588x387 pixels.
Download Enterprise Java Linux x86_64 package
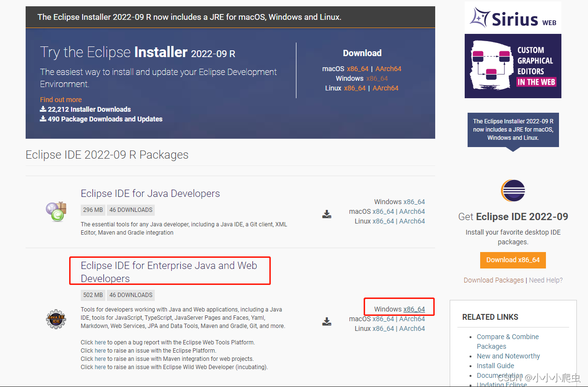coord(383,328)
